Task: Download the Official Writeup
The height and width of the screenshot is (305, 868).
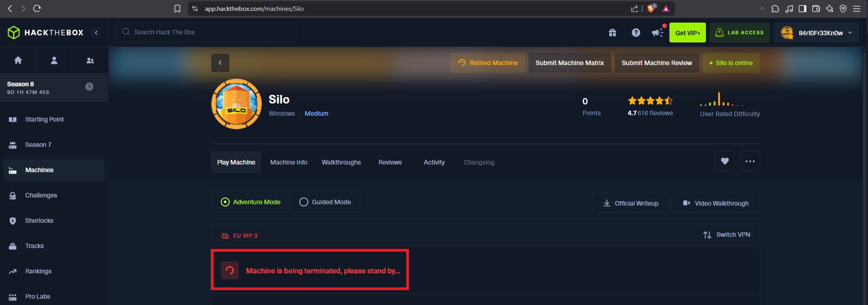Action: tap(631, 203)
